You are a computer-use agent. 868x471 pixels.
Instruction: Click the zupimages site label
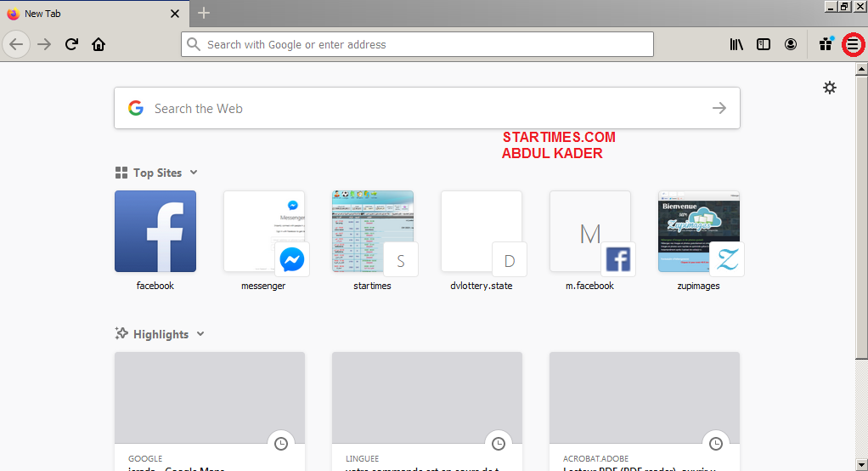click(699, 286)
